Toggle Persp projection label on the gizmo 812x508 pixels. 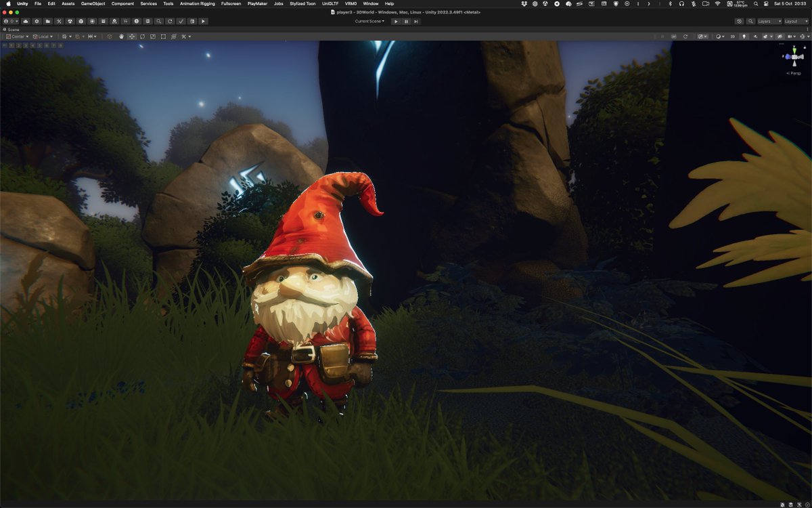pyautogui.click(x=794, y=73)
